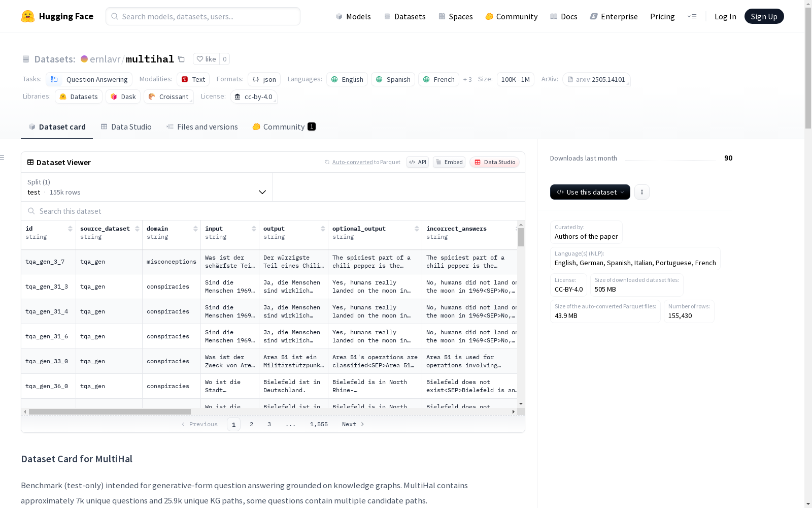Click the Embed button

[x=449, y=162]
